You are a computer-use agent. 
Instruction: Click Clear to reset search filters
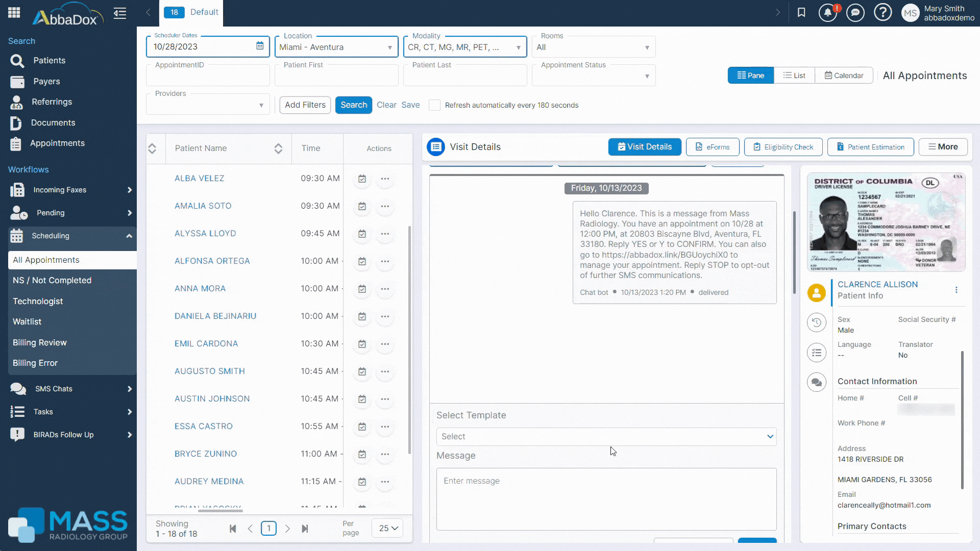click(386, 105)
